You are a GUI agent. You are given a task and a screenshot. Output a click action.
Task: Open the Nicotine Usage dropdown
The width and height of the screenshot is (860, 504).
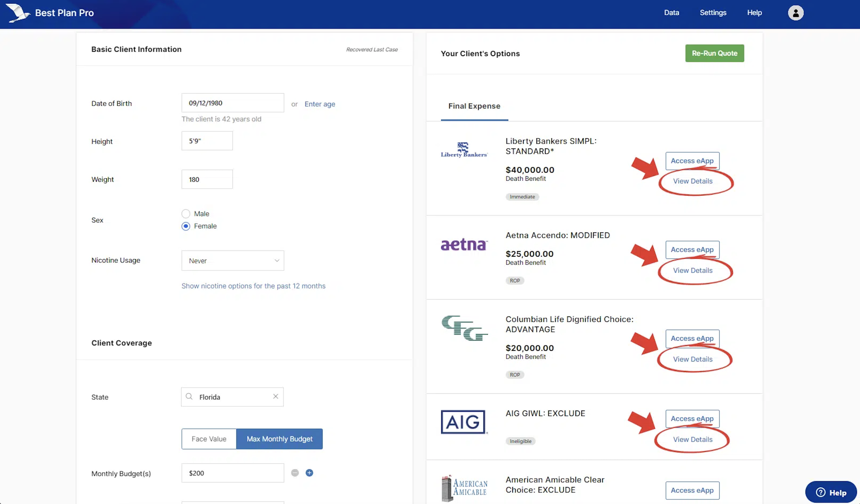coord(233,260)
